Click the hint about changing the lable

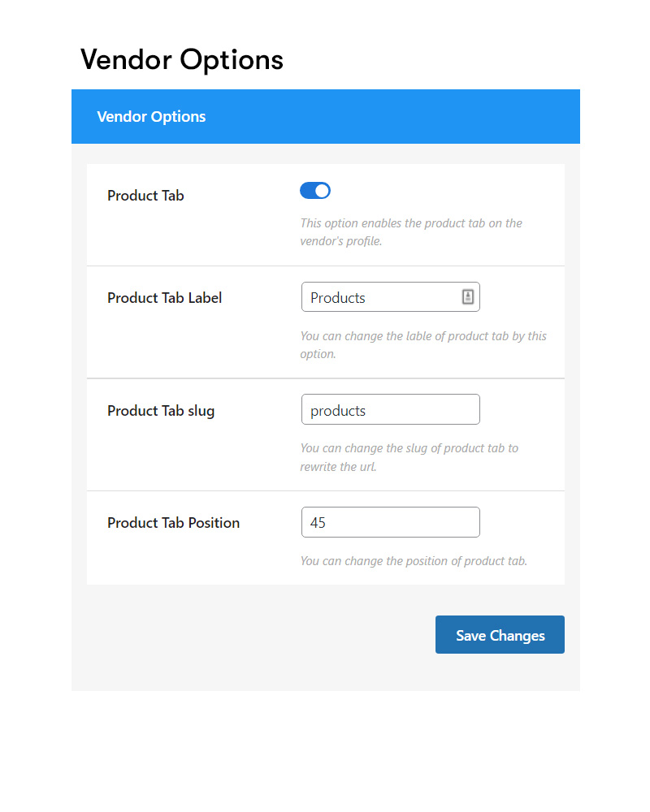point(423,345)
